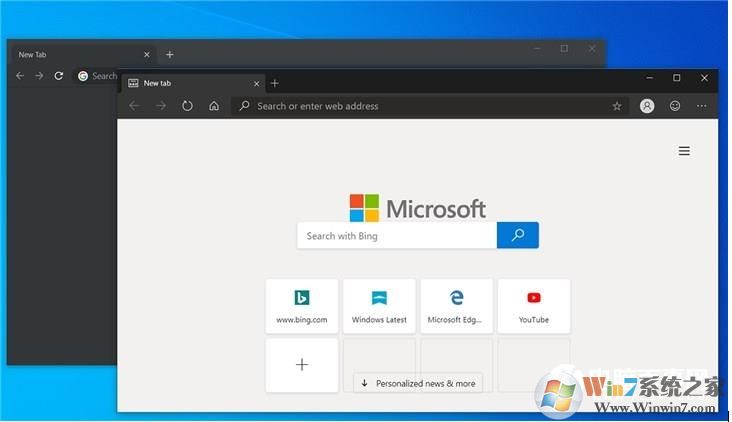The width and height of the screenshot is (732, 422).
Task: Refresh the page in Edge
Action: click(187, 106)
